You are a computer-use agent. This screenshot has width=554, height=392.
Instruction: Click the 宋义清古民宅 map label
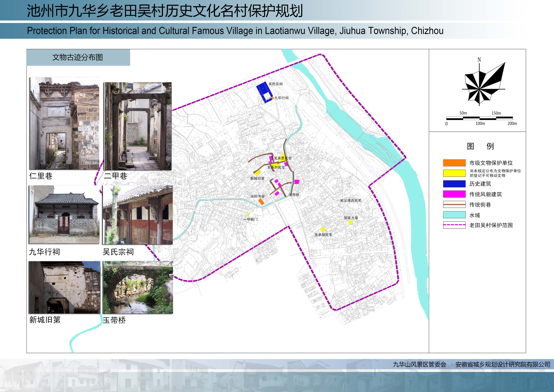(350, 201)
